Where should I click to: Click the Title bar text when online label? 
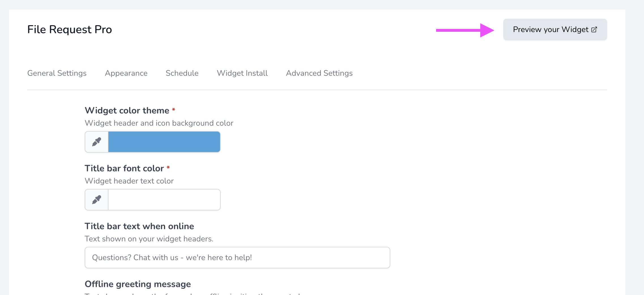pos(139,226)
